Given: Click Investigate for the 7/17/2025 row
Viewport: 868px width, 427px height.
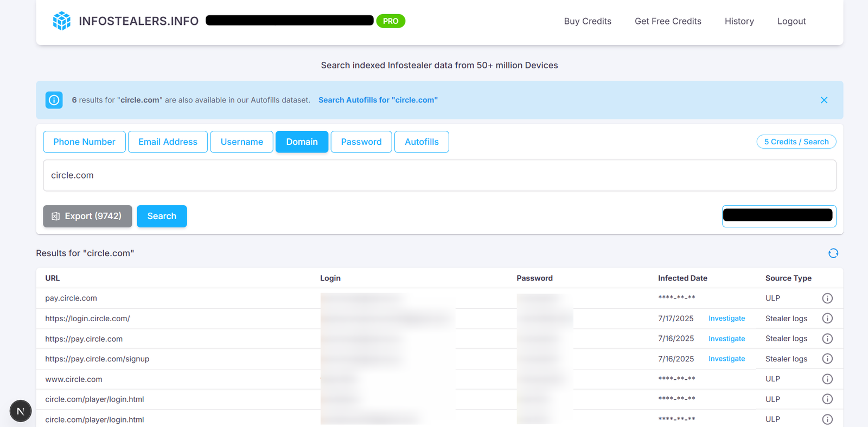Looking at the screenshot, I should (727, 318).
